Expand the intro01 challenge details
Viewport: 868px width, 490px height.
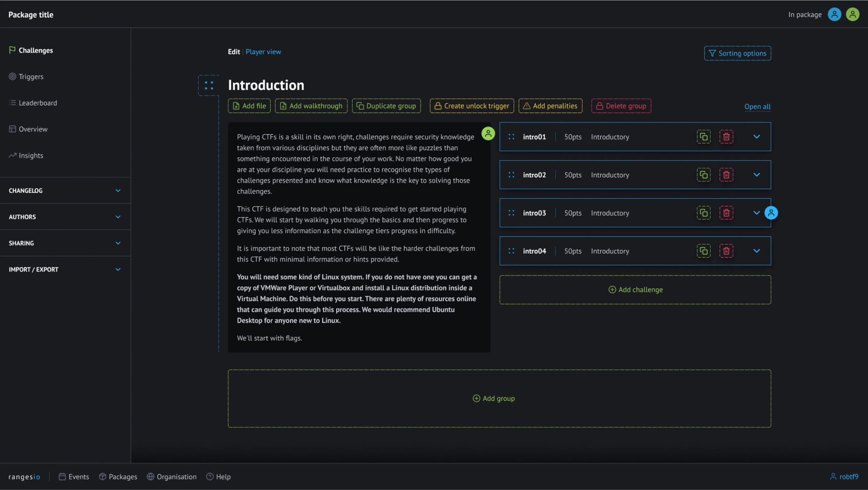coord(757,137)
